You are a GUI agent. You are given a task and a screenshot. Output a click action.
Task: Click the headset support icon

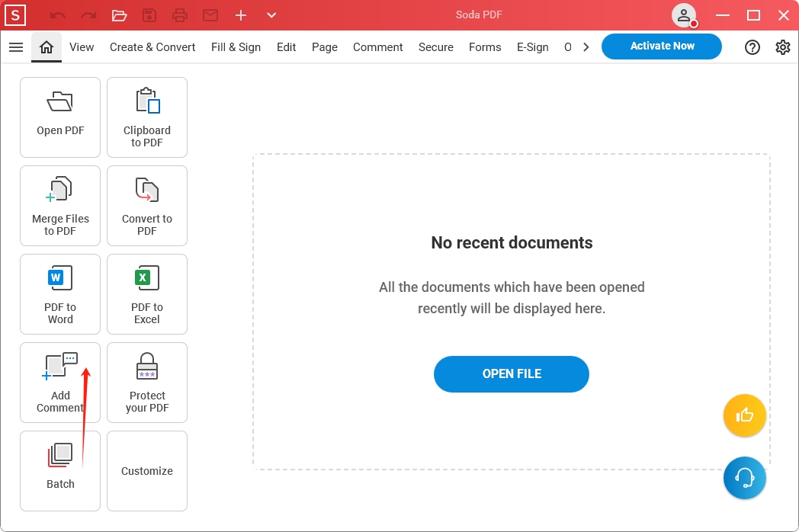744,478
